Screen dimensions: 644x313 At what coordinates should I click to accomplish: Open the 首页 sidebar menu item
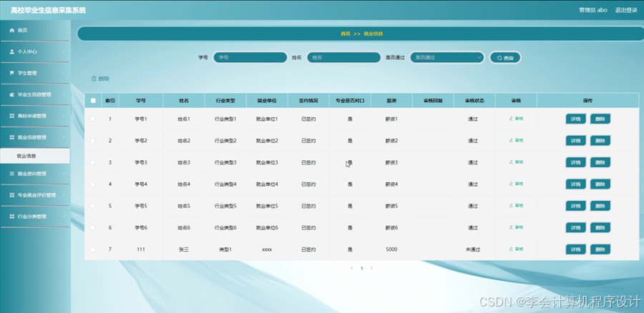click(x=35, y=30)
